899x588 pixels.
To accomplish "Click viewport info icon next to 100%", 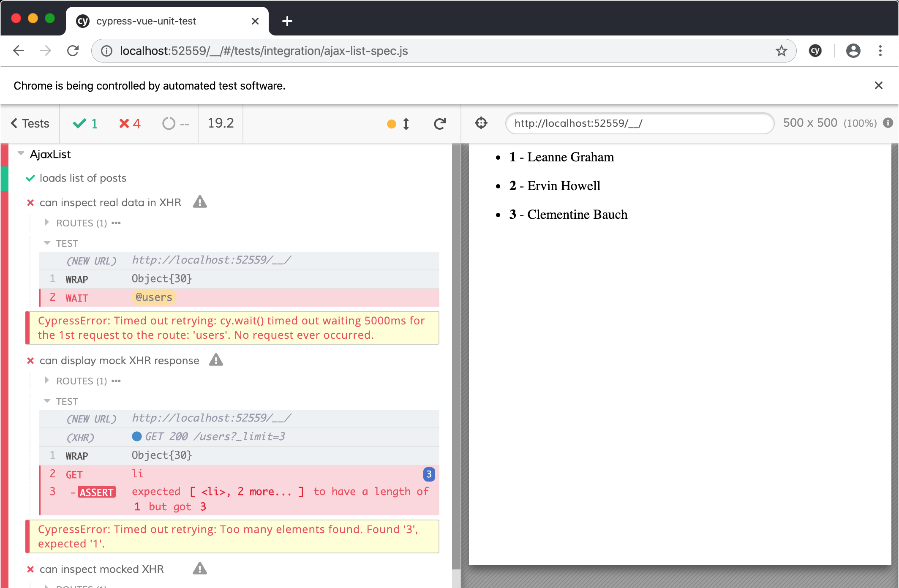I will pyautogui.click(x=888, y=123).
